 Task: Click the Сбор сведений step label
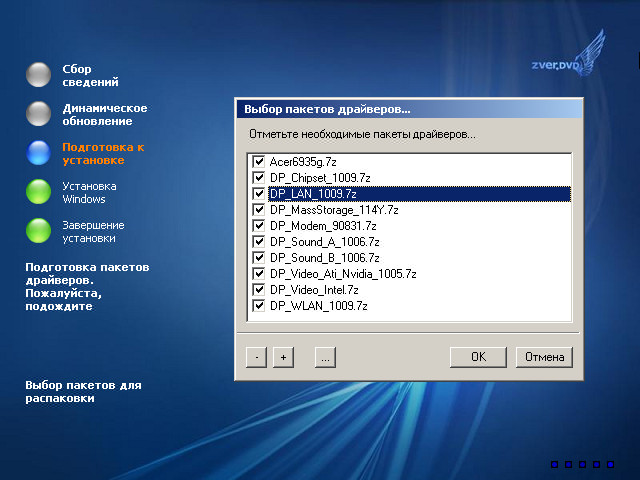coord(90,76)
